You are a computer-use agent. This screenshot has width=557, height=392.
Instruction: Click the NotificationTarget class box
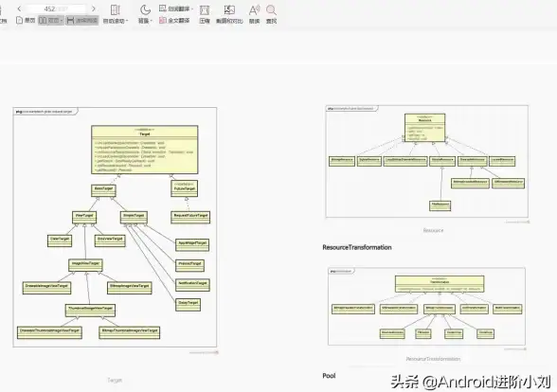[192, 285]
